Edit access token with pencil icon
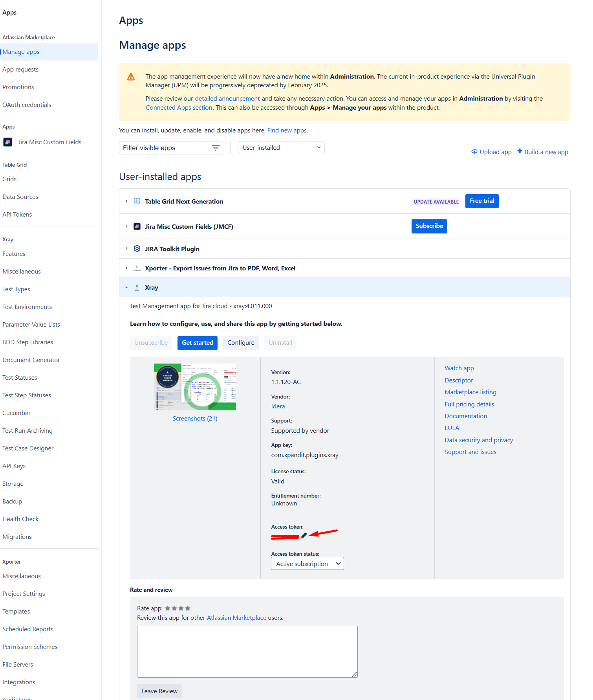This screenshot has width=593, height=700. pos(304,536)
